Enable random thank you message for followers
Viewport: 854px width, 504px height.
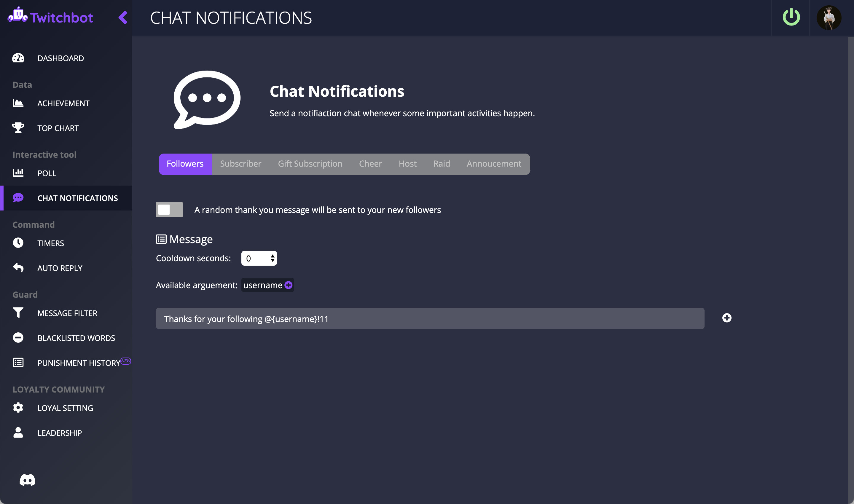pos(169,210)
